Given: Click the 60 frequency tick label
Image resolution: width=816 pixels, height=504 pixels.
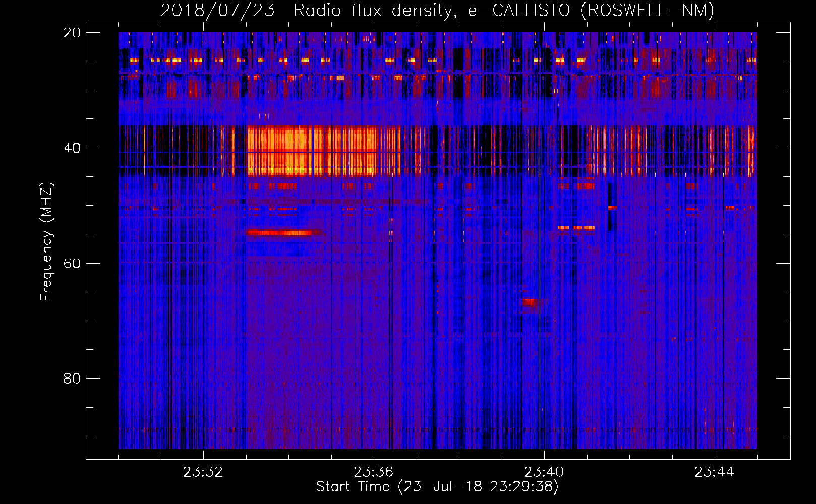Looking at the screenshot, I should (x=72, y=264).
